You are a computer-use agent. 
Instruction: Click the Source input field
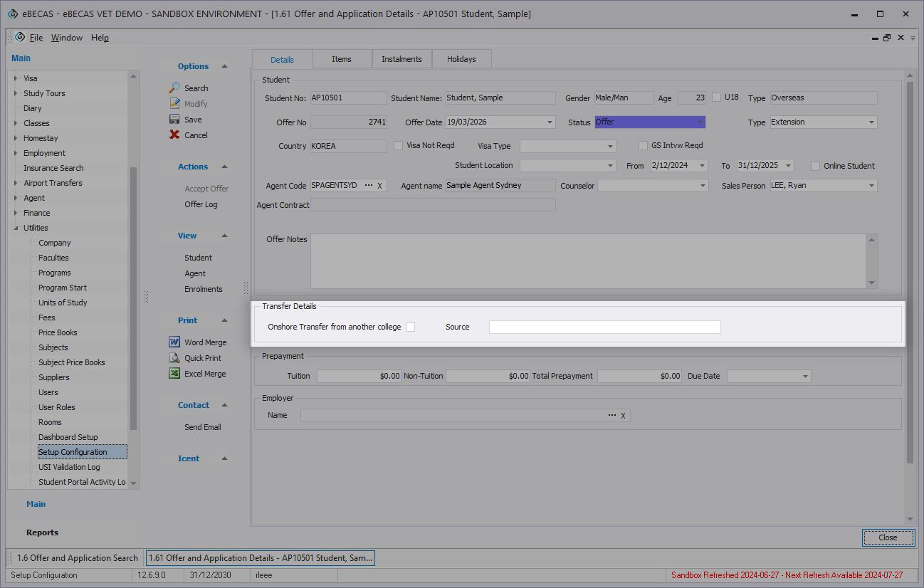[x=604, y=327]
